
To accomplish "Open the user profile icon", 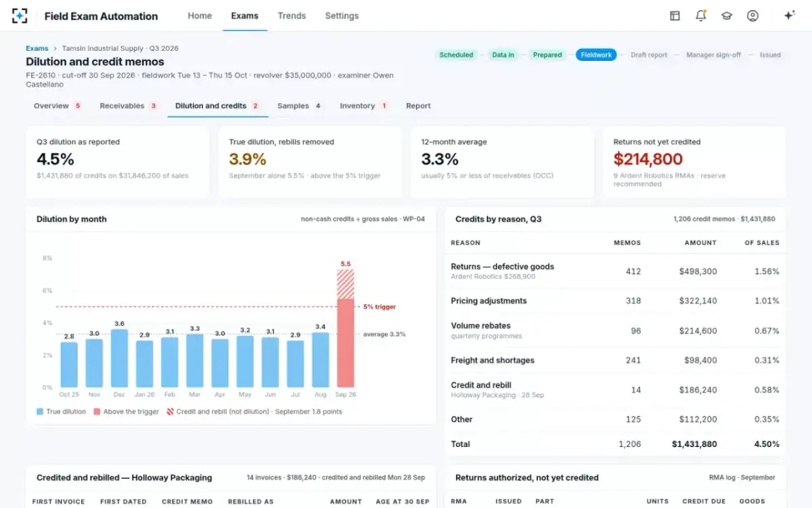I will coord(752,16).
